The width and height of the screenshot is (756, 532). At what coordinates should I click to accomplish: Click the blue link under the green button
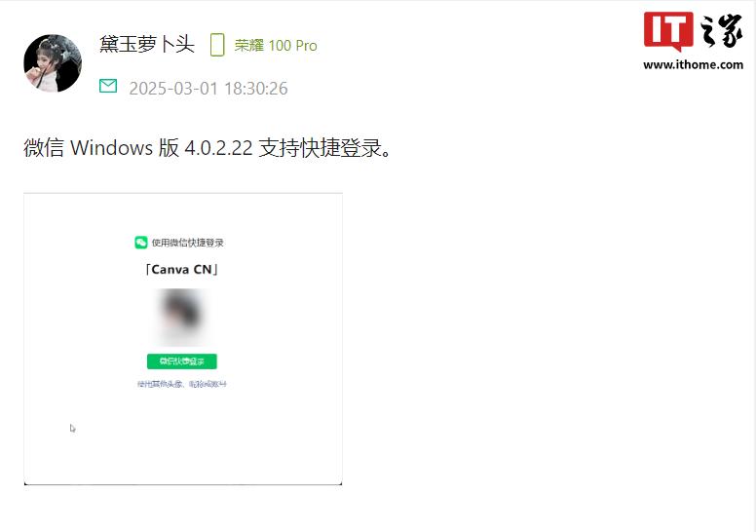(182, 384)
